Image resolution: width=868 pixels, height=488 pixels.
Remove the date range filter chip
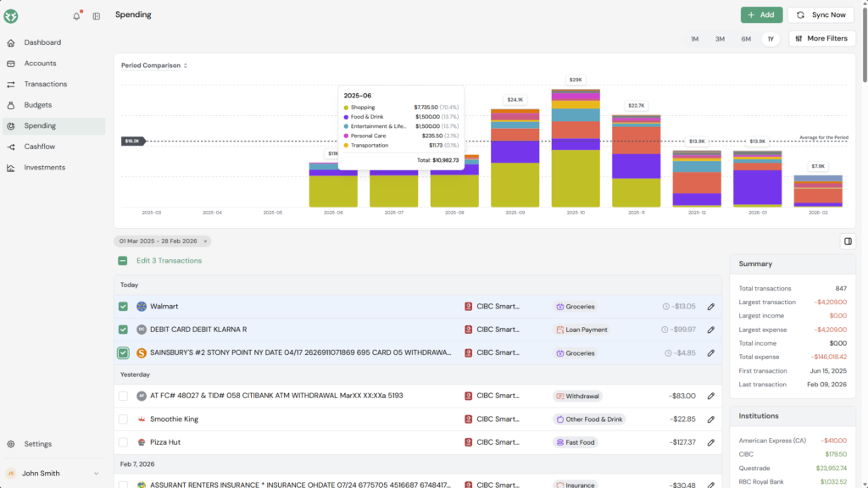click(x=205, y=241)
